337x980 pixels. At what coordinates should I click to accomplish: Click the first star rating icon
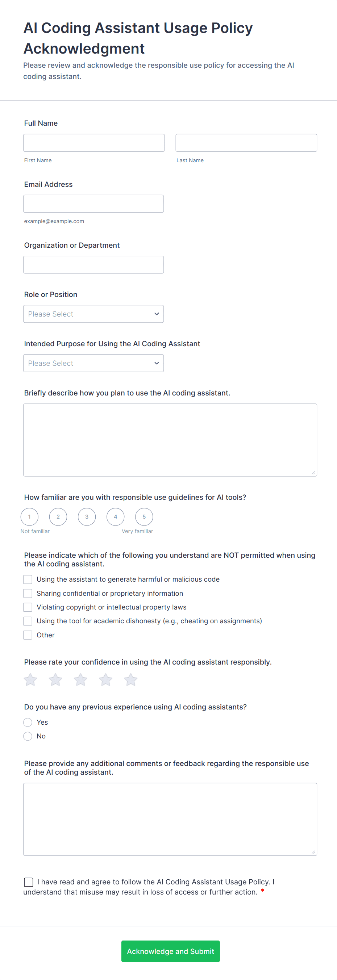point(30,679)
